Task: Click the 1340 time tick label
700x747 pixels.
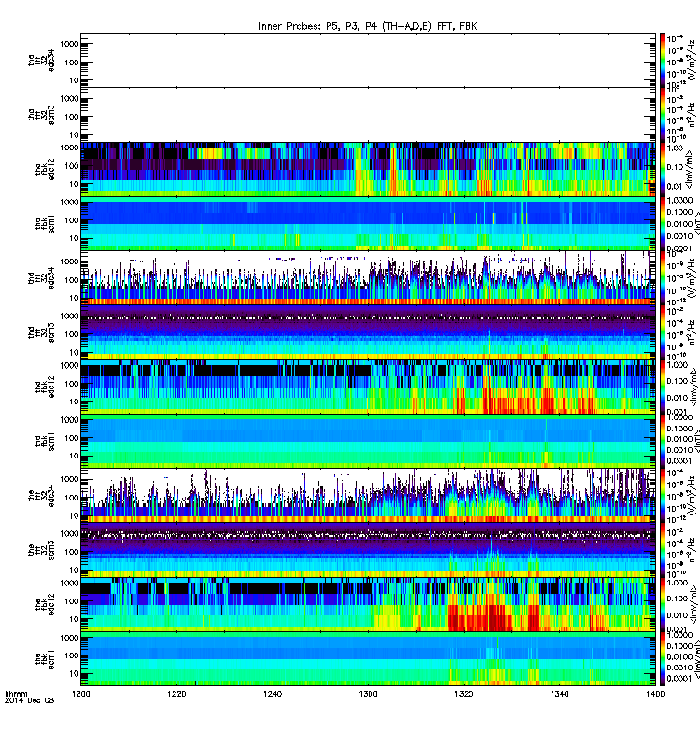Action: [559, 694]
